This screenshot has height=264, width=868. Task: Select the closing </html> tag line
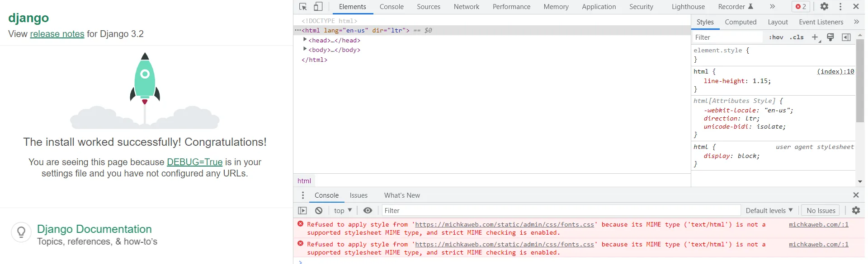click(x=314, y=60)
